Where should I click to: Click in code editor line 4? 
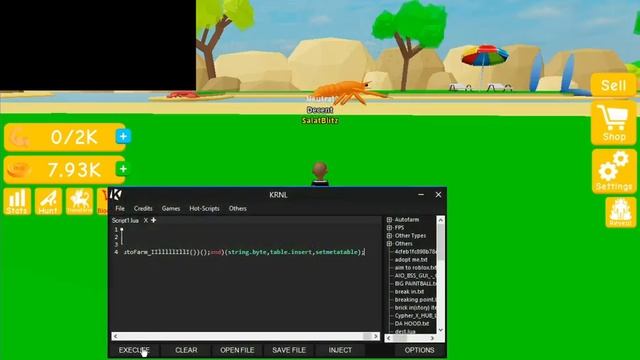[x=244, y=252]
